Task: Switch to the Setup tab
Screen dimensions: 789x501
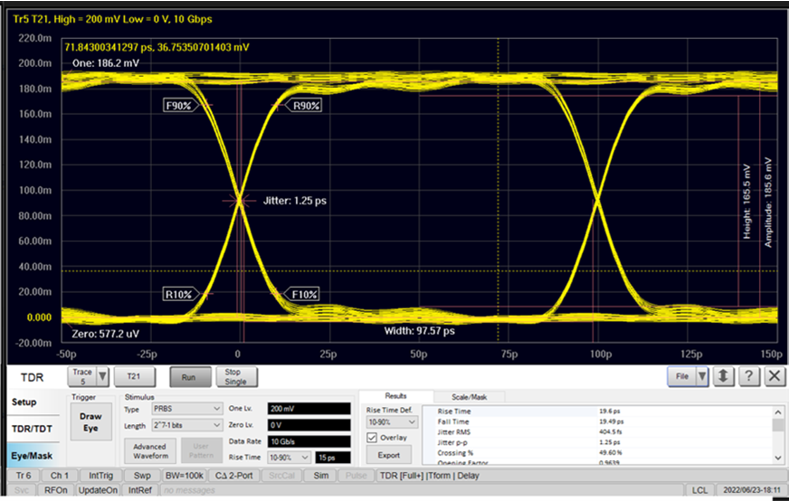Action: click(x=33, y=401)
